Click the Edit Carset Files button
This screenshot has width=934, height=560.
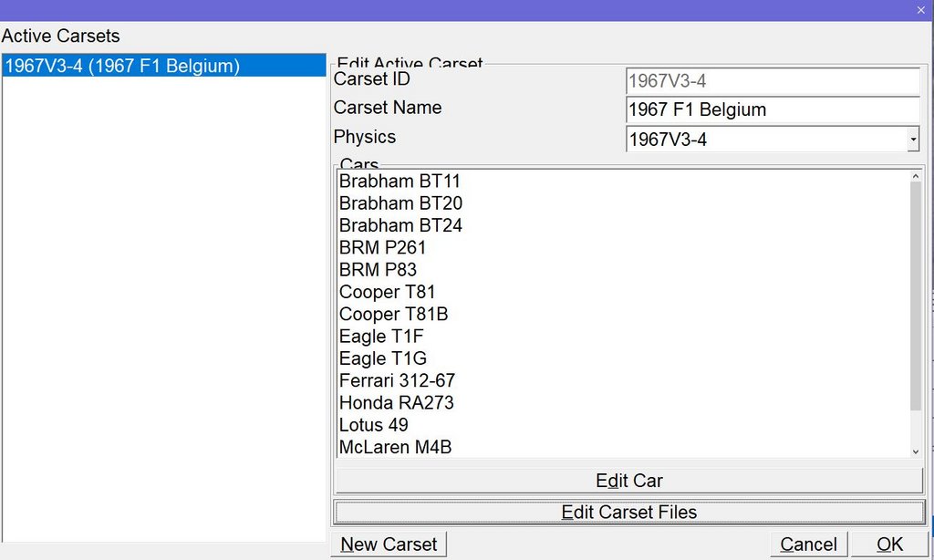pos(629,513)
